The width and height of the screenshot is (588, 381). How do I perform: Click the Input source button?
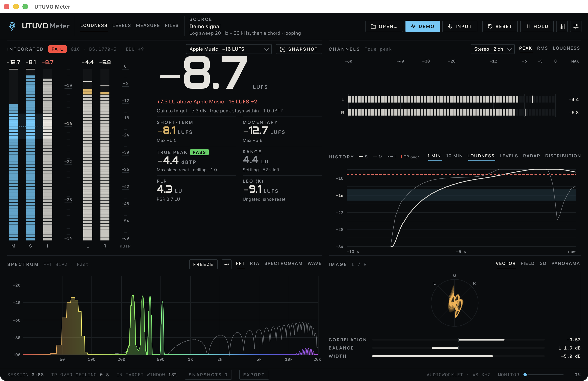460,26
